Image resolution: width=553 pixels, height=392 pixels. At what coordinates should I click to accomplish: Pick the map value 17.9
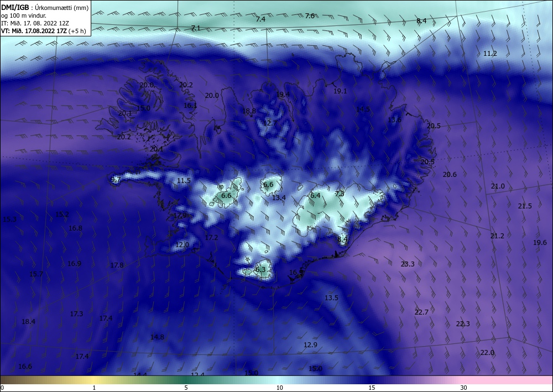point(180,216)
